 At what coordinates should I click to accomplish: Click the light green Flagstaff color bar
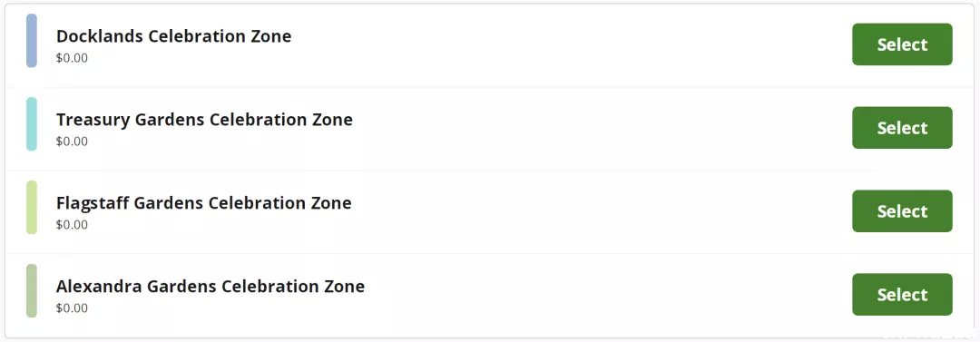pyautogui.click(x=31, y=208)
